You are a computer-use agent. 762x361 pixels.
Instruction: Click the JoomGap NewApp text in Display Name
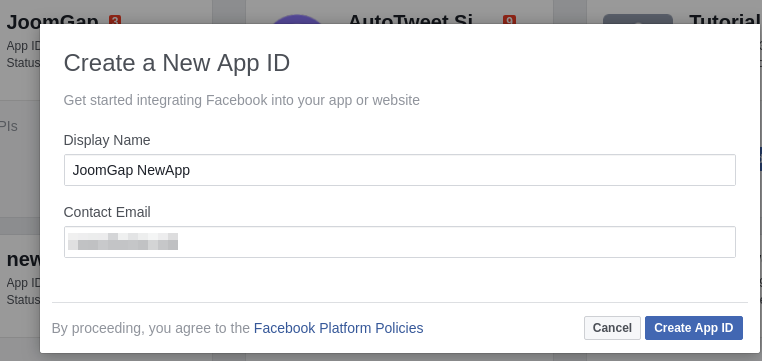131,171
